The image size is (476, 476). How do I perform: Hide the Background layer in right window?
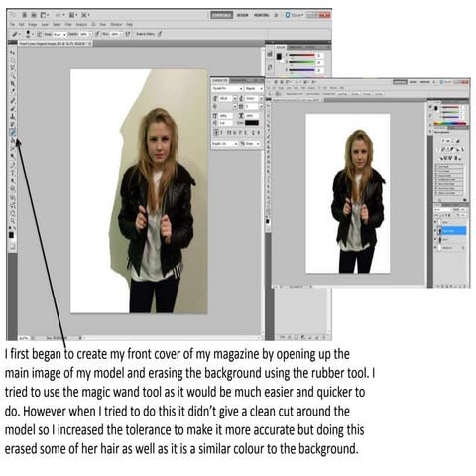pos(436,248)
